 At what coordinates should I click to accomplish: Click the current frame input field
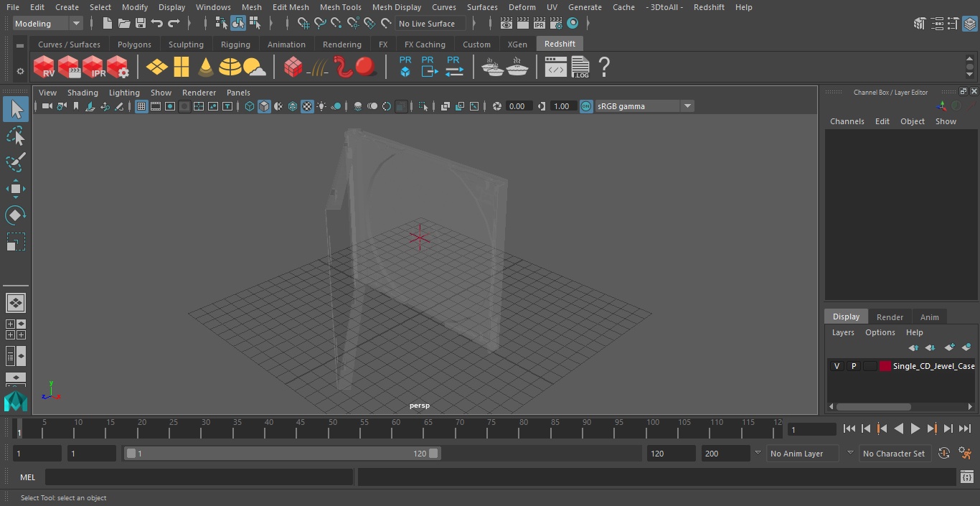(x=811, y=429)
